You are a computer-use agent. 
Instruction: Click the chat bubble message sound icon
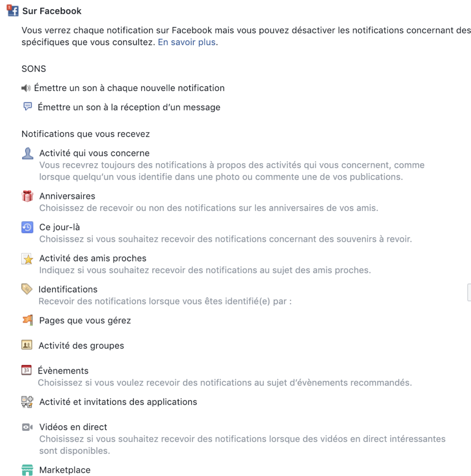[27, 106]
